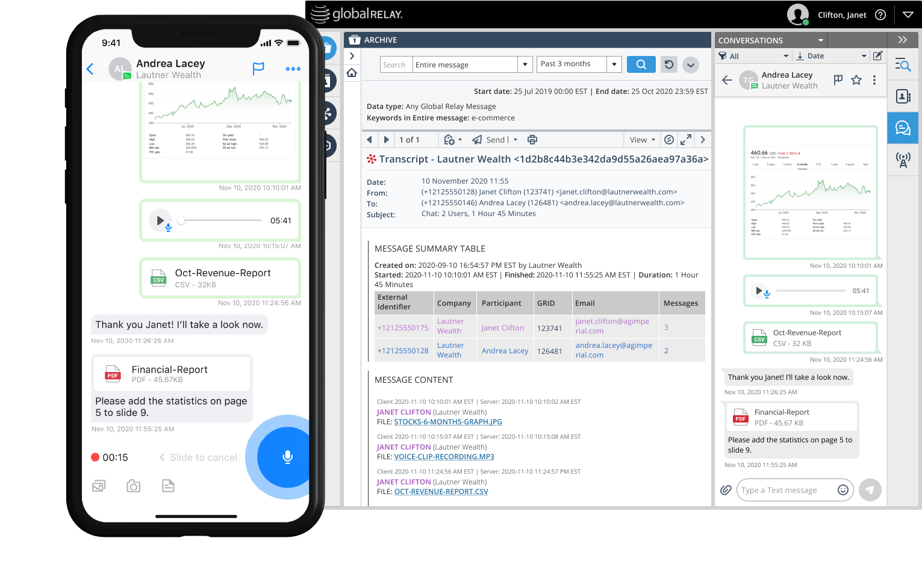Select the contacts icon in the right sidebar
The image size is (922, 588).
[903, 96]
